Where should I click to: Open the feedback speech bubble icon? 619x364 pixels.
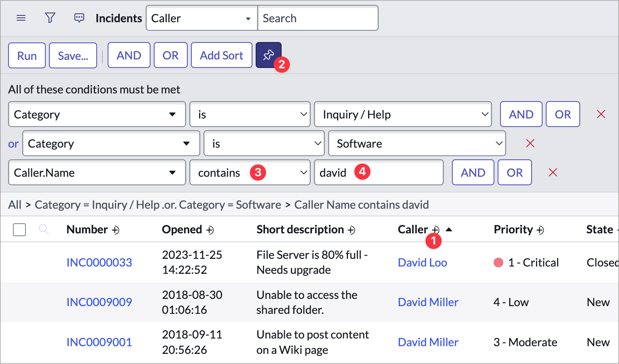pos(79,18)
